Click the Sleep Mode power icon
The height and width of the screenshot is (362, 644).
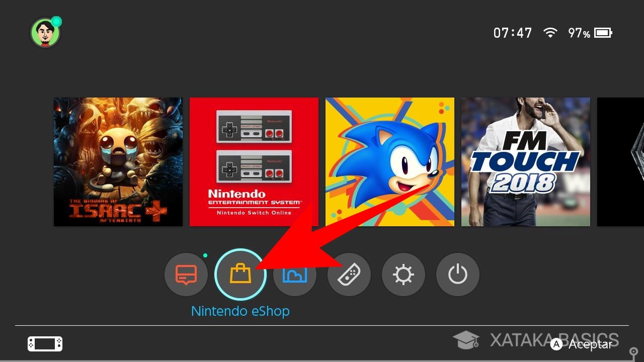pos(457,275)
